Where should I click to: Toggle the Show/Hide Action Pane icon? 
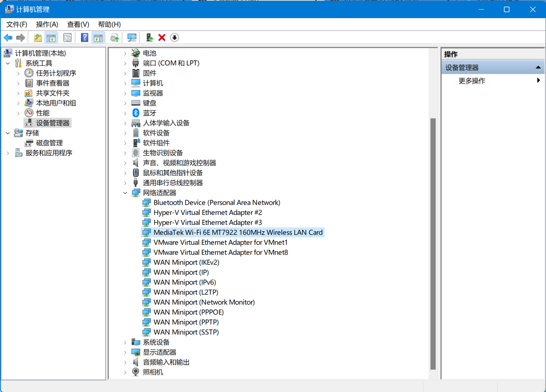click(x=98, y=38)
